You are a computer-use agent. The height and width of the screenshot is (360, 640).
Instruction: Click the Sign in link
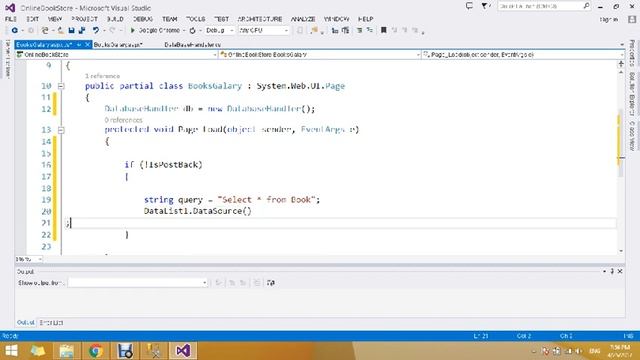(609, 19)
